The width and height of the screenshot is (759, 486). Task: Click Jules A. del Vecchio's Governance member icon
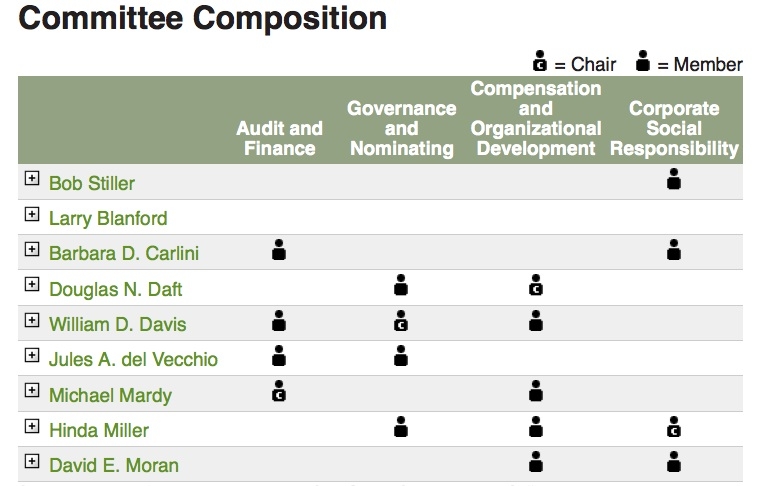tap(401, 356)
